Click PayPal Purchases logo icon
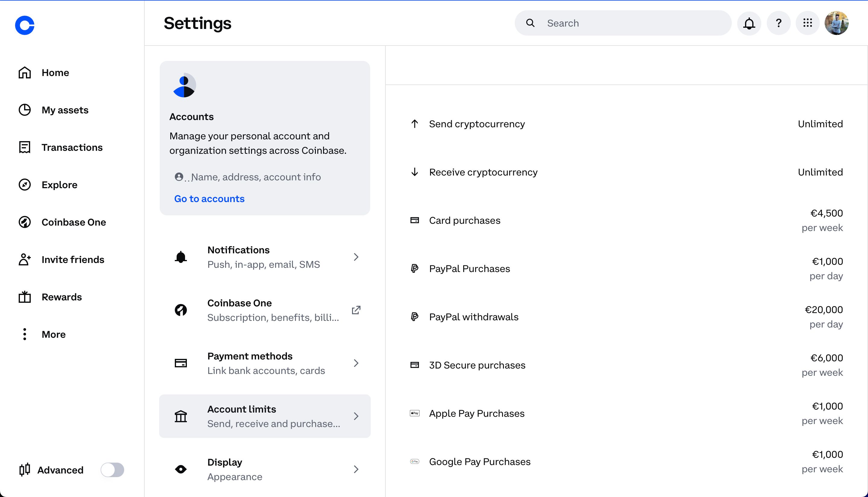The image size is (868, 497). click(414, 268)
